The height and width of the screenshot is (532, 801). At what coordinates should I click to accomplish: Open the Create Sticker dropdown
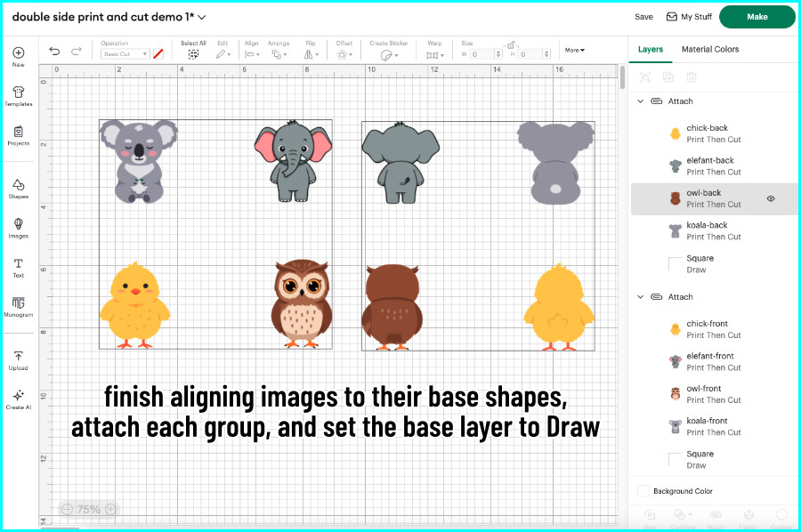pos(389,54)
